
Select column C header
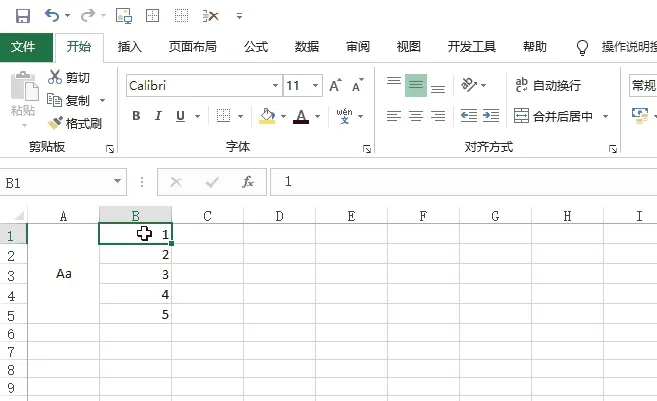pyautogui.click(x=207, y=216)
